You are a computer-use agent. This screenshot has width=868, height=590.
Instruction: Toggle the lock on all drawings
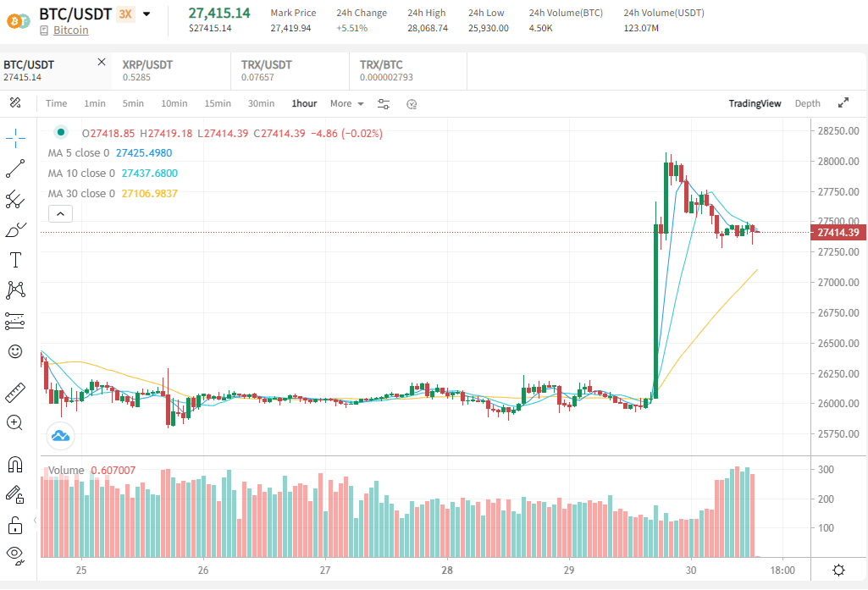coord(14,525)
